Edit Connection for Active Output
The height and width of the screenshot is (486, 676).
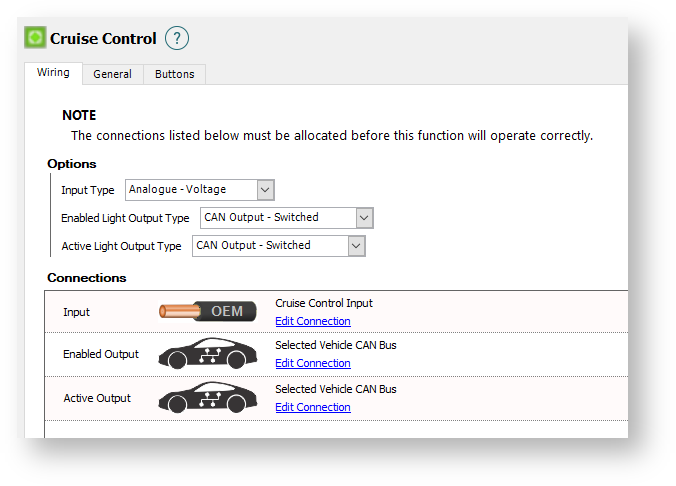tap(313, 407)
